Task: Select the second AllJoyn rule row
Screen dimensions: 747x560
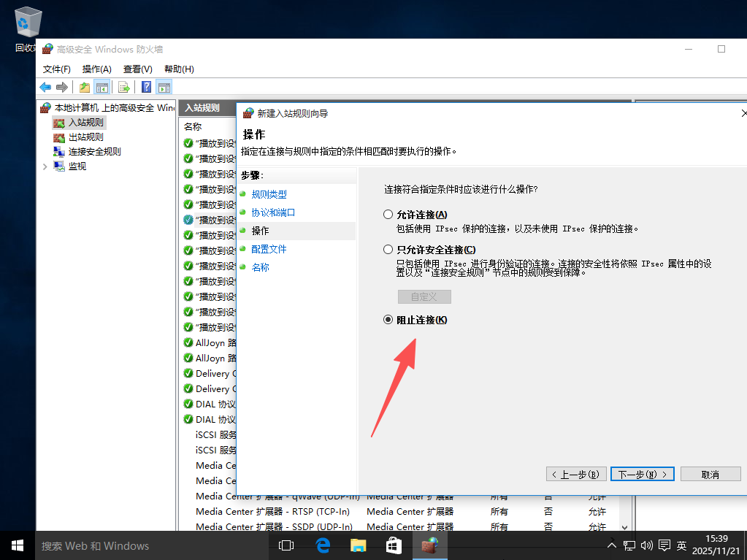Action: tap(216, 358)
